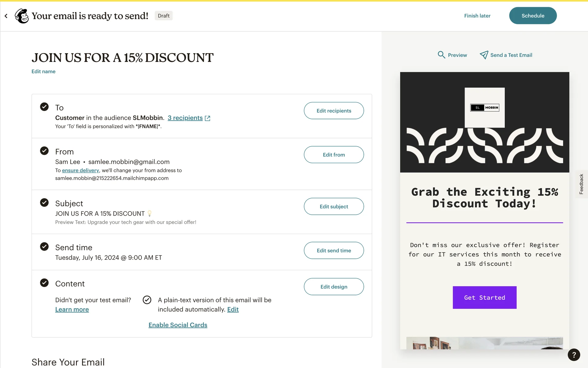Click the plain-text version checkmark
This screenshot has width=588, height=368.
coord(147,300)
